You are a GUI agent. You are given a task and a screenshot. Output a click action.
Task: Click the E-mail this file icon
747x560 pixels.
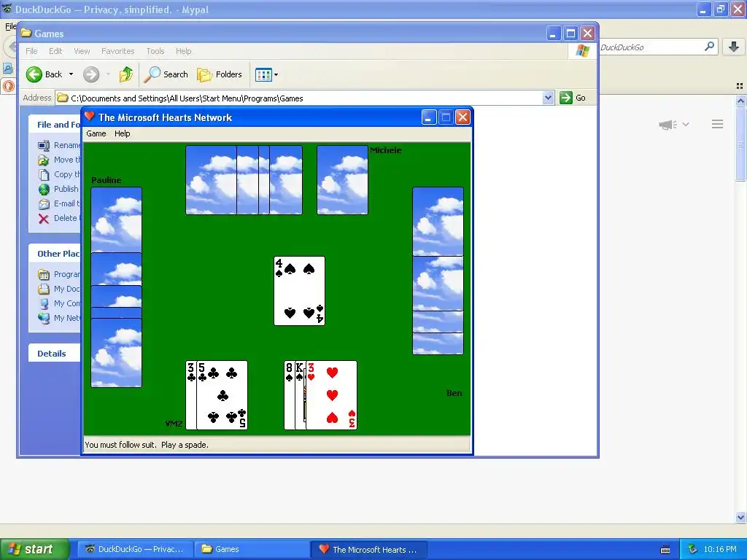pos(44,204)
